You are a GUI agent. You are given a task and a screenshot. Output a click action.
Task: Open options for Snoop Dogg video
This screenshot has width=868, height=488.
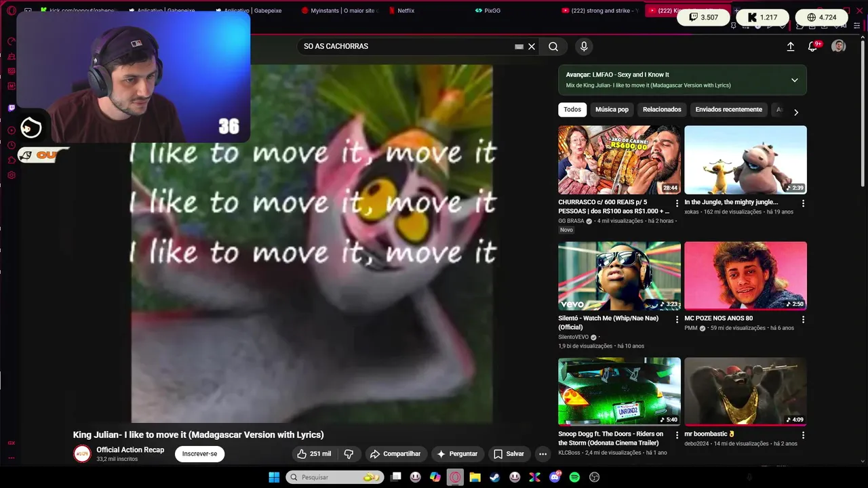(677, 435)
